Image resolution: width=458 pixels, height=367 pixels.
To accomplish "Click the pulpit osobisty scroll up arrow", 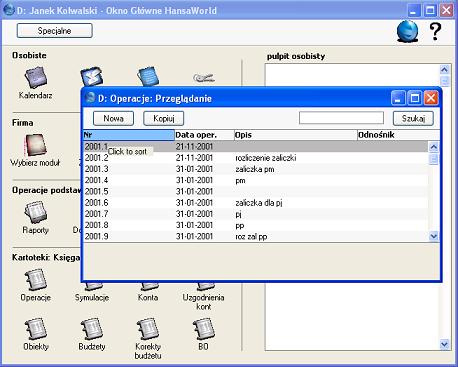I will tap(444, 70).
